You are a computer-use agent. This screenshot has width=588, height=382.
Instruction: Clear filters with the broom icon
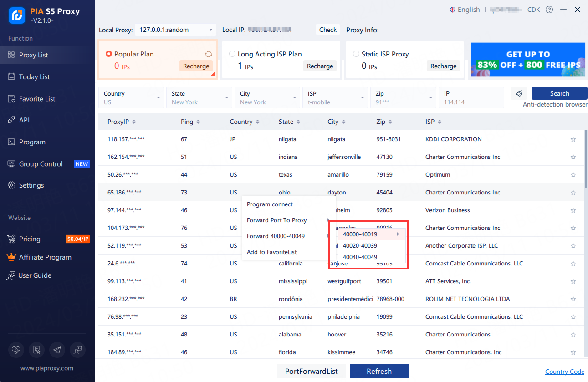[519, 93]
